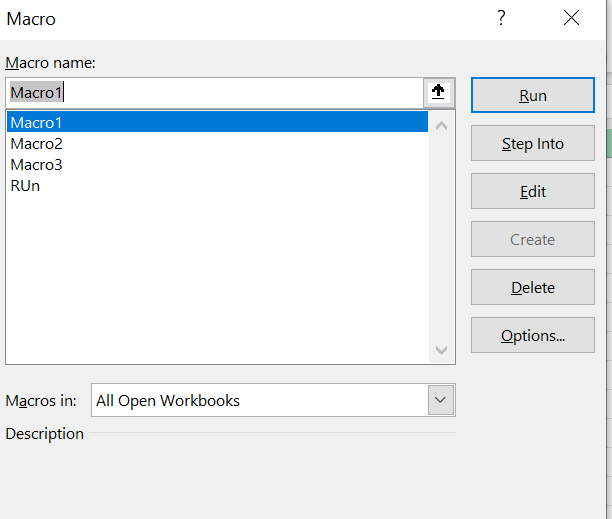612x519 pixels.
Task: Click the All Open Workbooks combo box
Action: [x=259, y=401]
